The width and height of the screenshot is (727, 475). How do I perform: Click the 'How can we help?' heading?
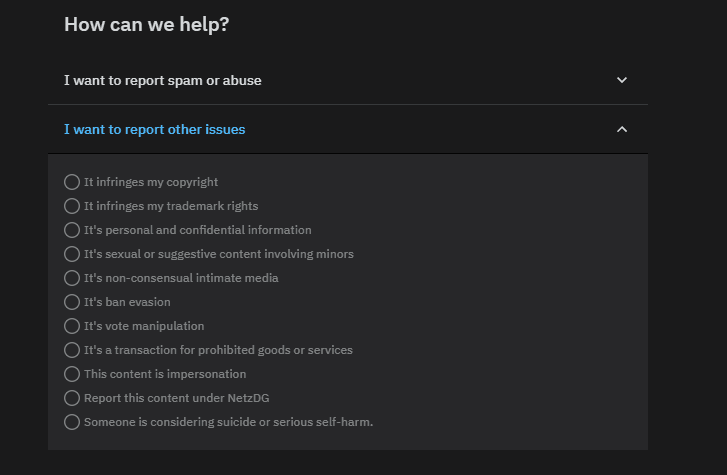point(147,25)
